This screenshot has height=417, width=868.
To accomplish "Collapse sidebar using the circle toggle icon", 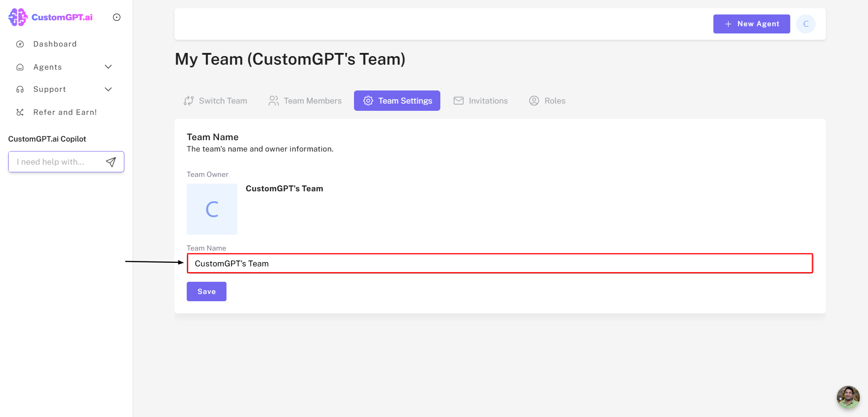I will pyautogui.click(x=117, y=17).
